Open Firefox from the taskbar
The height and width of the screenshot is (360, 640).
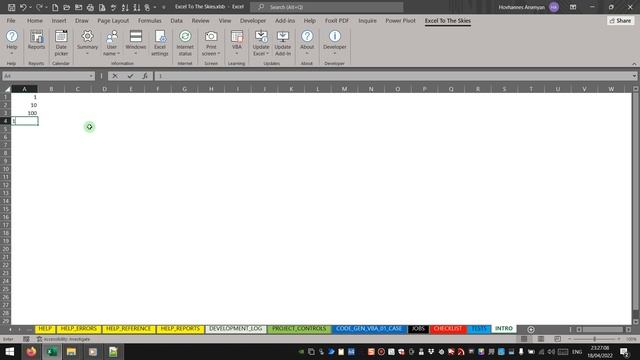coord(31,351)
